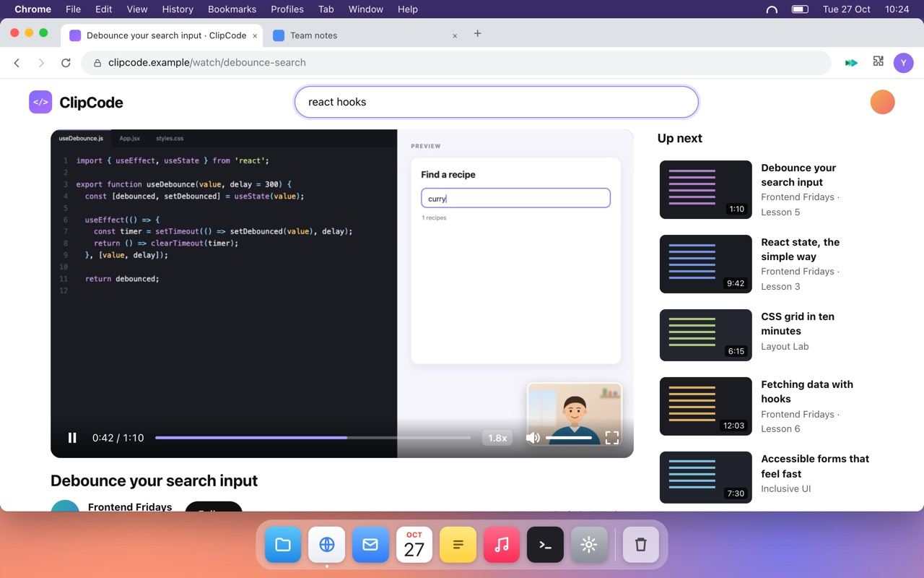
Task: Open the orange user avatar on ClipCode
Action: coord(882,102)
